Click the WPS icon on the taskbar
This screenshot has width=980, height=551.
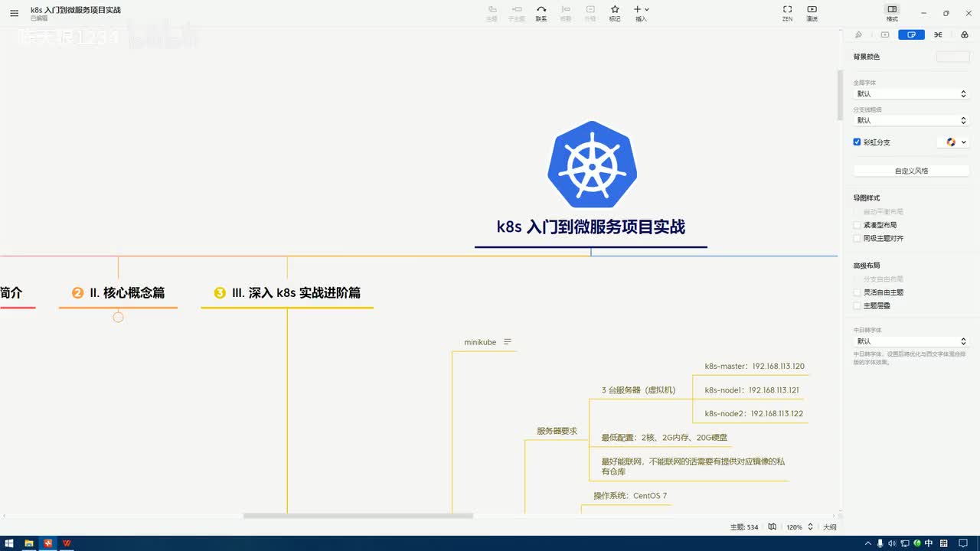(x=67, y=543)
